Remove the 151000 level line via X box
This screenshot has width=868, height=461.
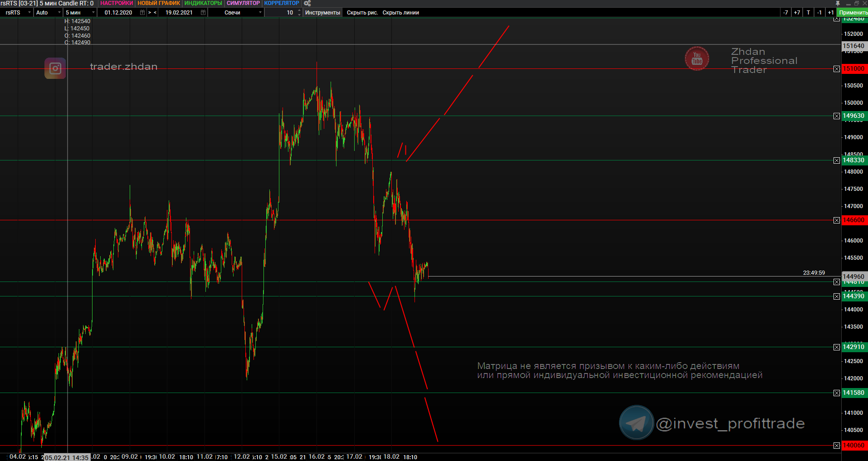pyautogui.click(x=837, y=69)
